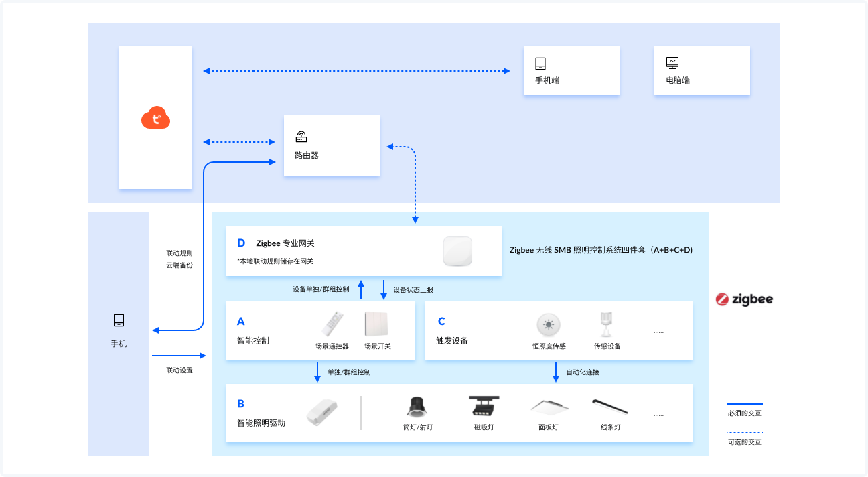Screen dimensions: 868x477
Task: Click the scene remote control icon
Action: pos(332,325)
